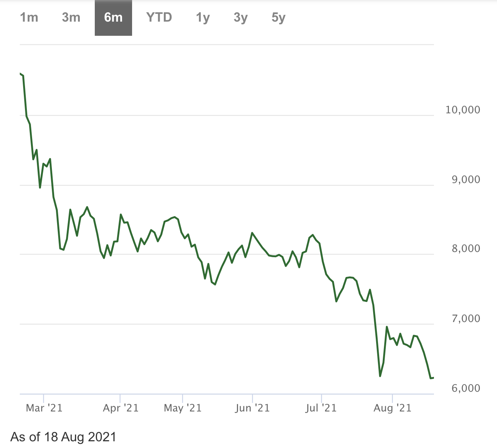Select the May '21 axis marker
The width and height of the screenshot is (497, 448).
pos(182,408)
